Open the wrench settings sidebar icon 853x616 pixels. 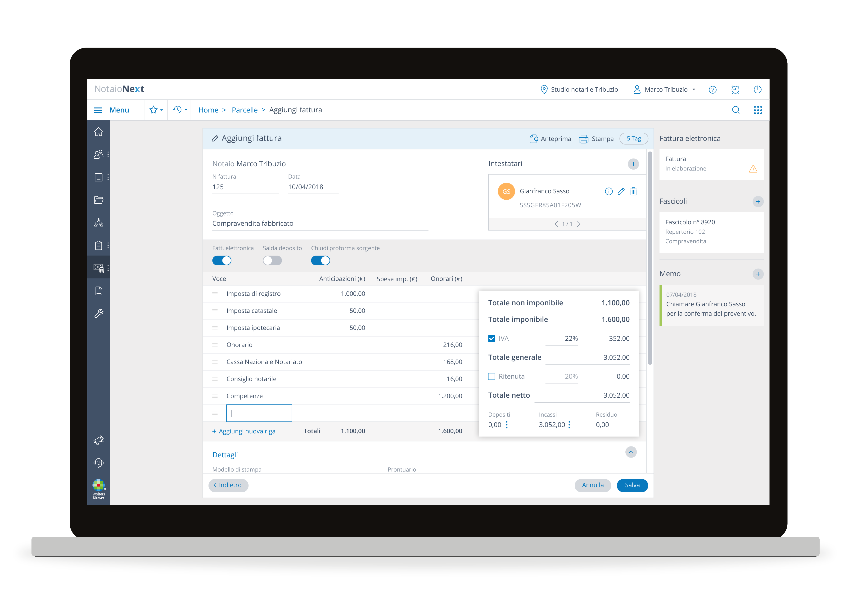pyautogui.click(x=99, y=313)
